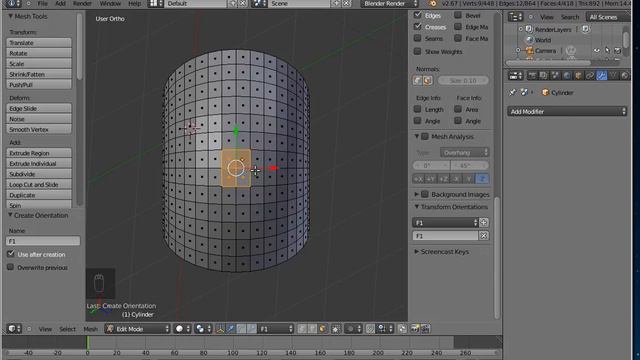Toggle the proportional editing icon

pos(353,329)
